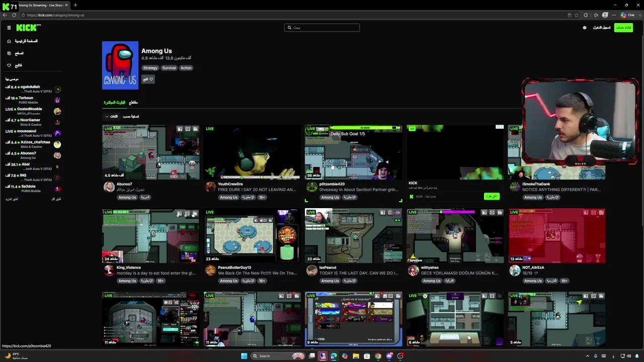
Task: Open YouthCrewDre's live stream thumbnail
Action: [252, 152]
